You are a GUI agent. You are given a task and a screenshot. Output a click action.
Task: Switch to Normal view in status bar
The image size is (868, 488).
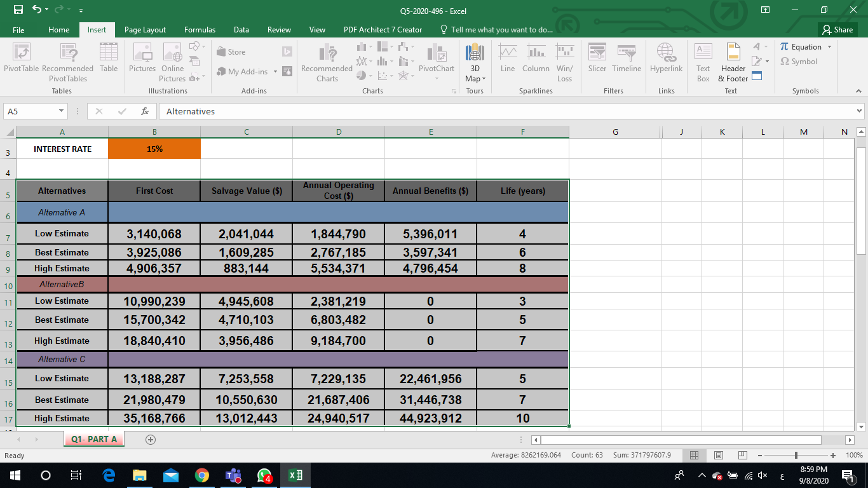coord(695,455)
